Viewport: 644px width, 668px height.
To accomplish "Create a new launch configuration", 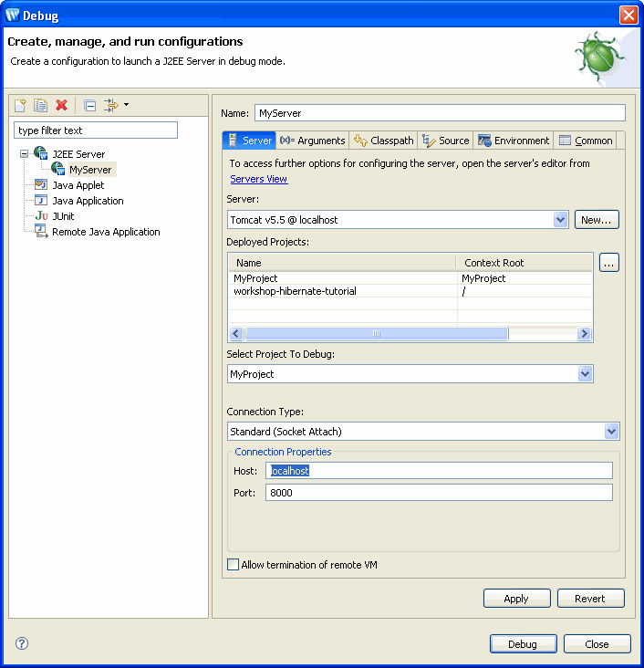I will 20,105.
